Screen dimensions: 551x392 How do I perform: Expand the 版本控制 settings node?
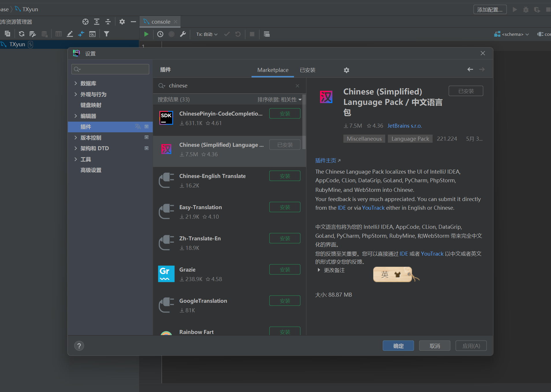tap(76, 138)
